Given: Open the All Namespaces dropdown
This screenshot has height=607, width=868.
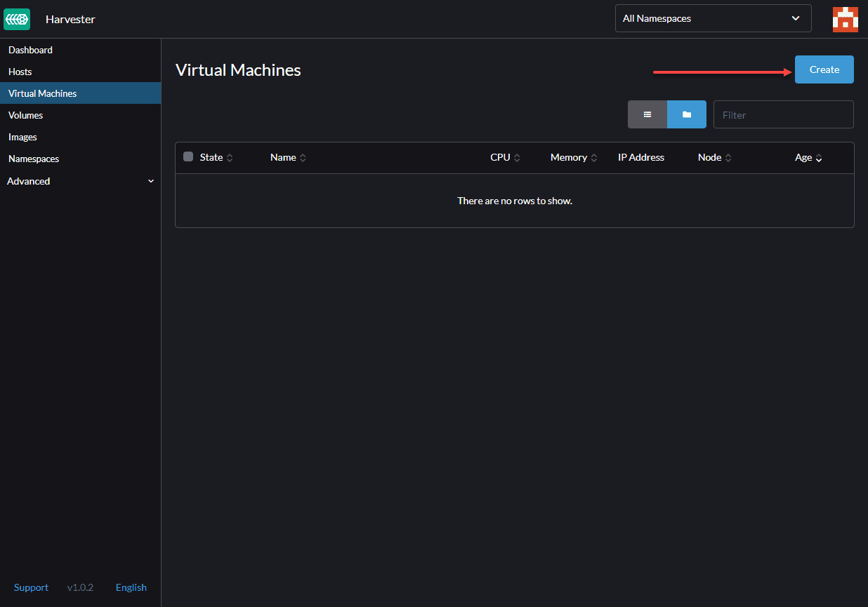Looking at the screenshot, I should [x=714, y=18].
